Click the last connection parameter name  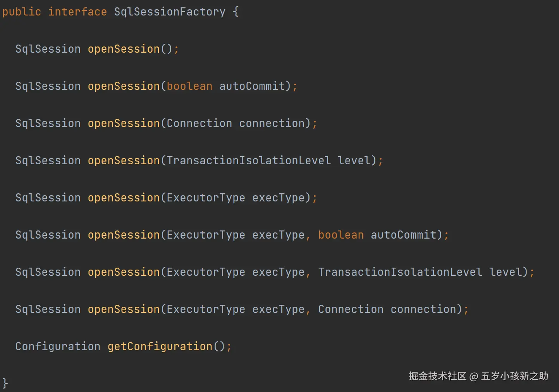tap(423, 309)
